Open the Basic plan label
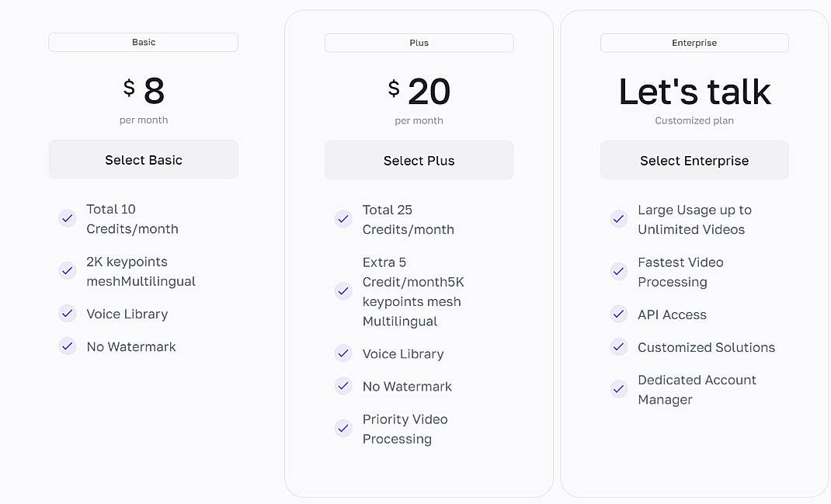831x504 pixels. 143,42
